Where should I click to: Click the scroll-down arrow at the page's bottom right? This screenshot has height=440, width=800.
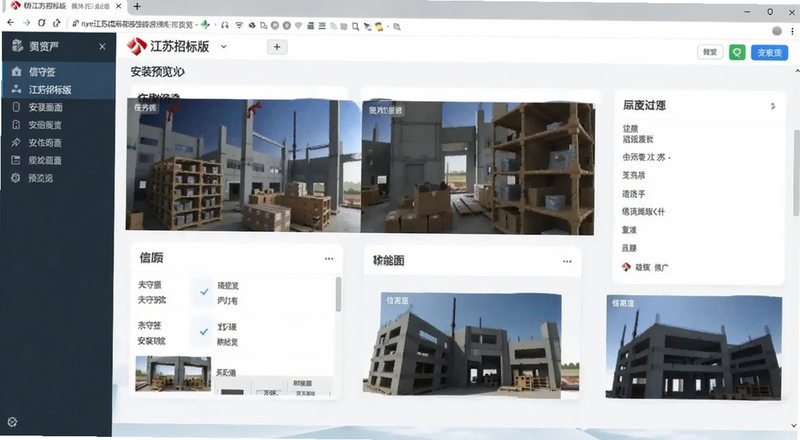pyautogui.click(x=794, y=425)
